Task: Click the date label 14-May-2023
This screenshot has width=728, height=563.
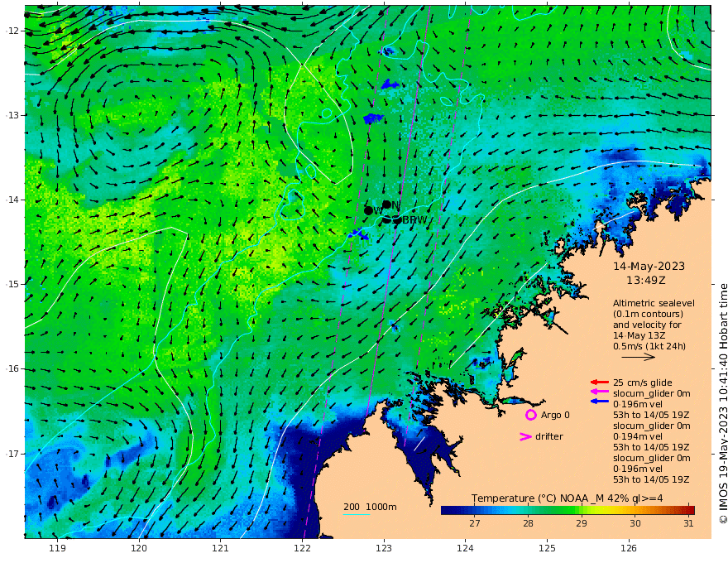Action: 649,266
